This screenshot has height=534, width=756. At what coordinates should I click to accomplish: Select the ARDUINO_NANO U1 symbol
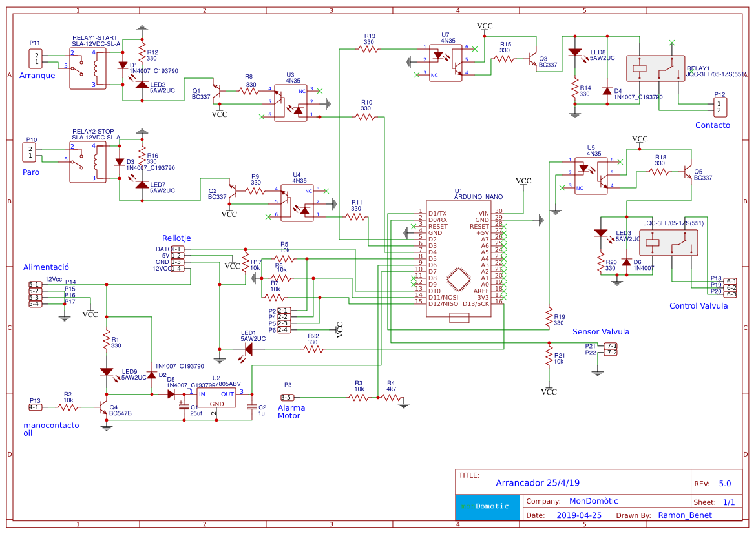pyautogui.click(x=459, y=258)
